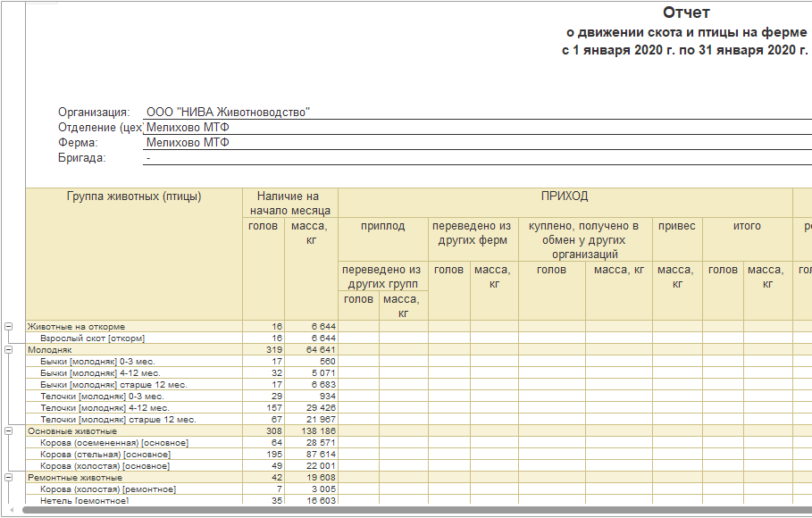Select the "Корова (холостая) [ремонтное]" row
This screenshot has height=518, width=812.
(x=108, y=489)
